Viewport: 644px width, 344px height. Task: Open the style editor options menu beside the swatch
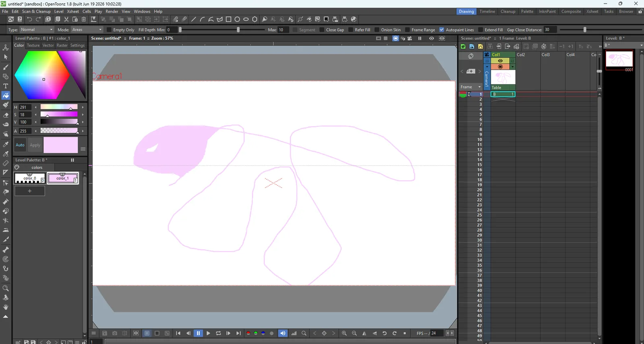tap(83, 149)
